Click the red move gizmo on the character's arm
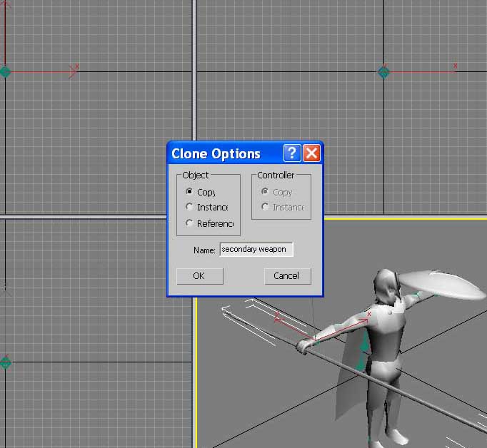The width and height of the screenshot is (487, 448). tap(323, 329)
